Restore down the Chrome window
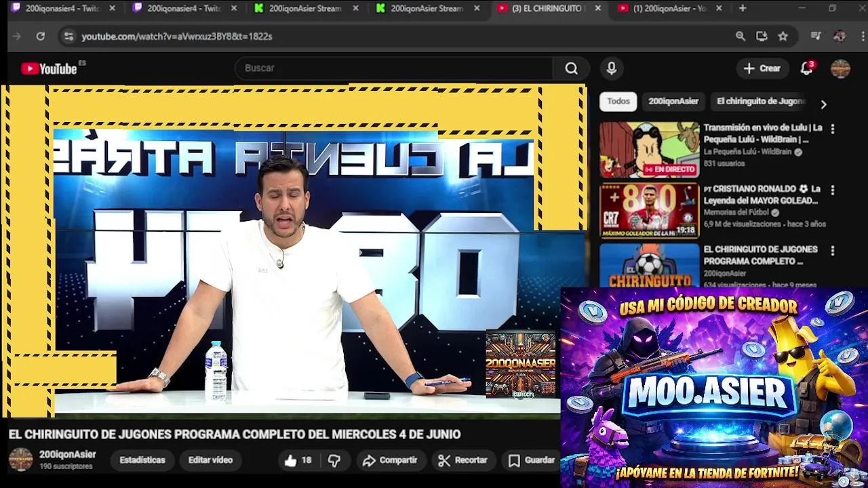The width and height of the screenshot is (868, 488). coord(832,8)
